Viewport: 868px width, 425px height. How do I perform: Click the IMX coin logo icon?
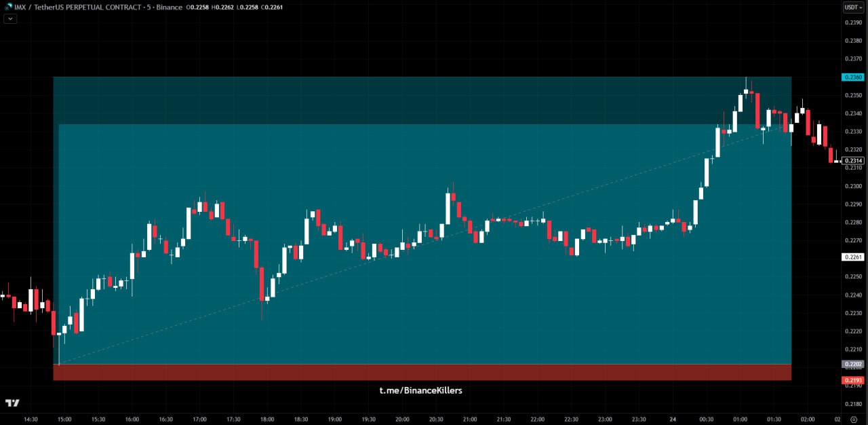[x=9, y=7]
